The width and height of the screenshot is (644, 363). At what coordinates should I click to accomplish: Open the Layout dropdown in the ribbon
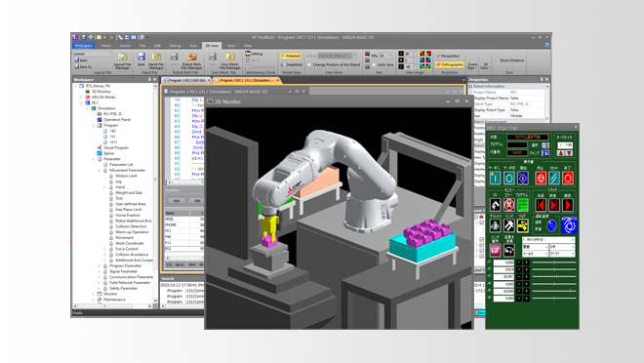[x=94, y=54]
